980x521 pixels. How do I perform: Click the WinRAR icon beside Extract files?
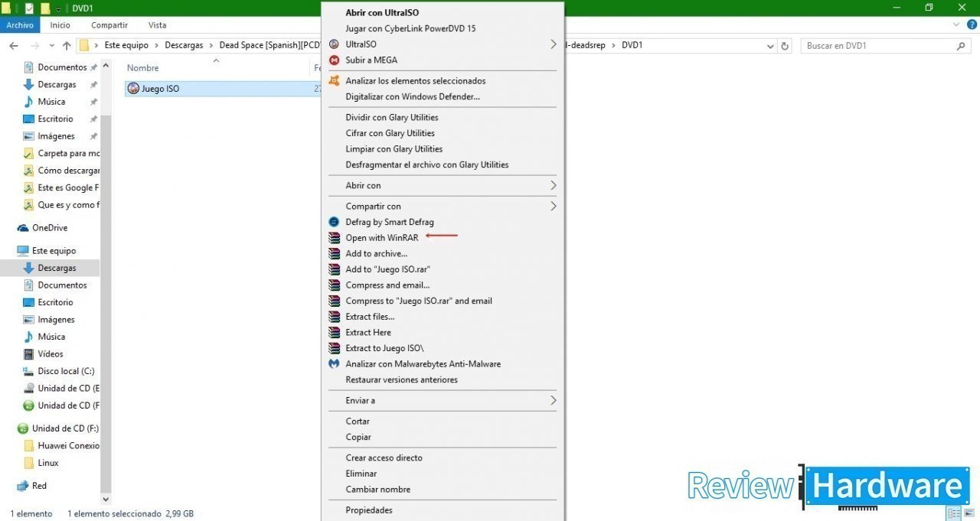334,317
